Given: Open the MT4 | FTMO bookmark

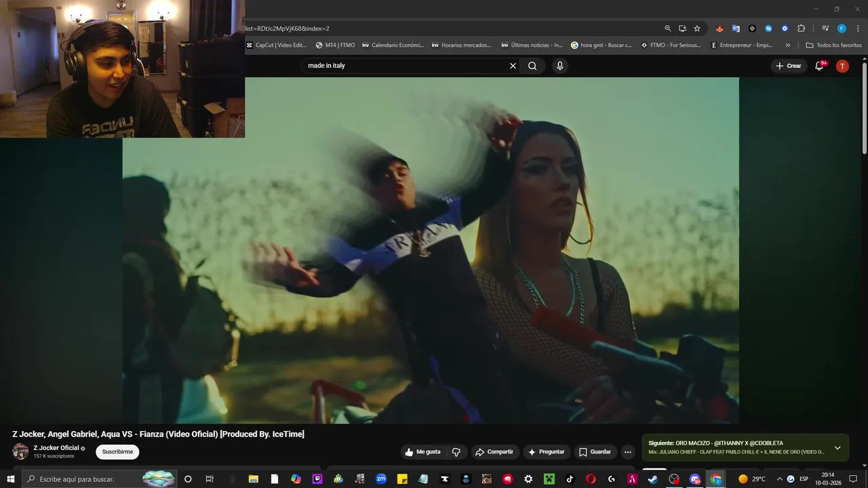Looking at the screenshot, I should click(x=336, y=45).
